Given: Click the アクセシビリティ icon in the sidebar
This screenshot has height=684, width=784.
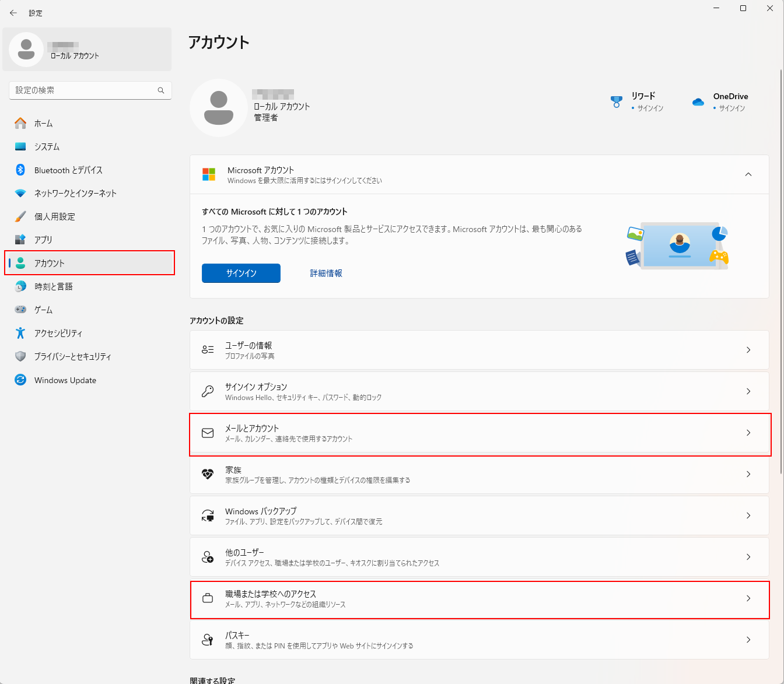Looking at the screenshot, I should point(20,333).
